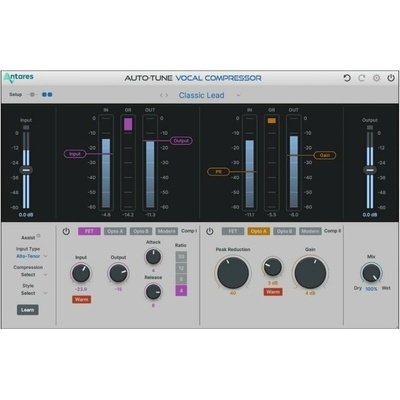Click the 0.0 dB output level readout
Screen dimensions: 400x400
coord(370,215)
